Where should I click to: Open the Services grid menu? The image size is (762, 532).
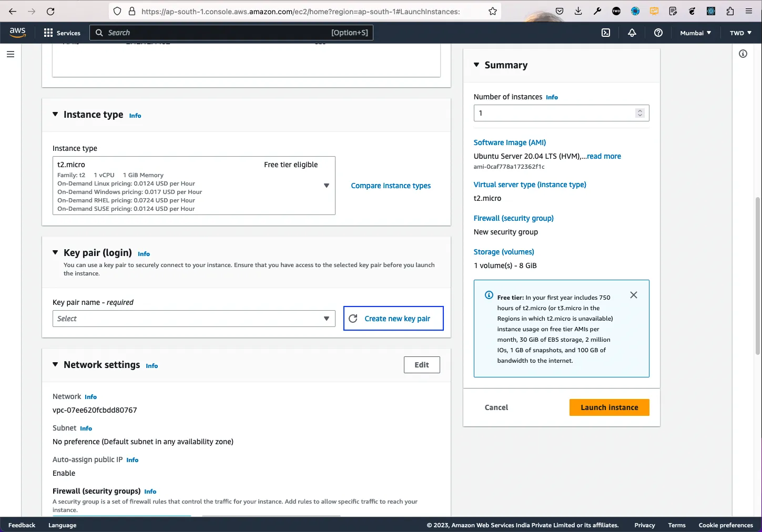pos(62,33)
